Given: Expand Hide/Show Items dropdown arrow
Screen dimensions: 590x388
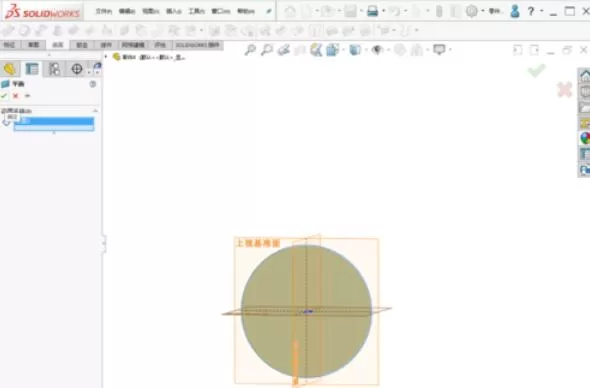Looking at the screenshot, I should 388,50.
